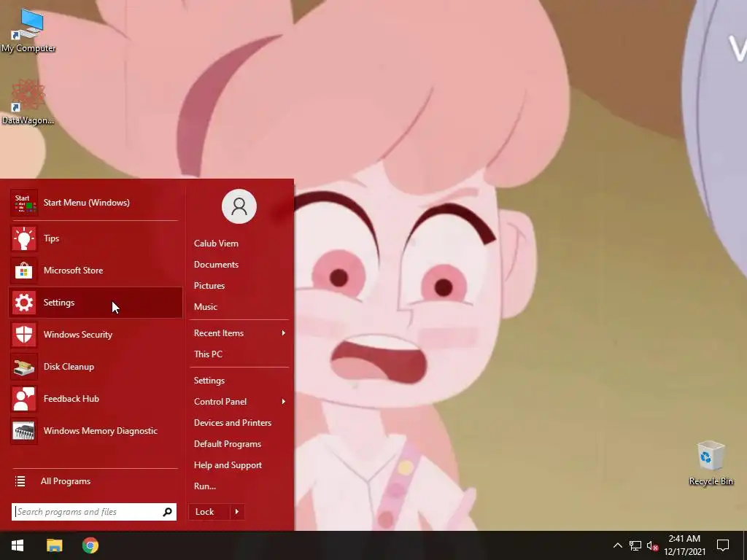Click the All Programs label
The image size is (747, 560).
66,481
